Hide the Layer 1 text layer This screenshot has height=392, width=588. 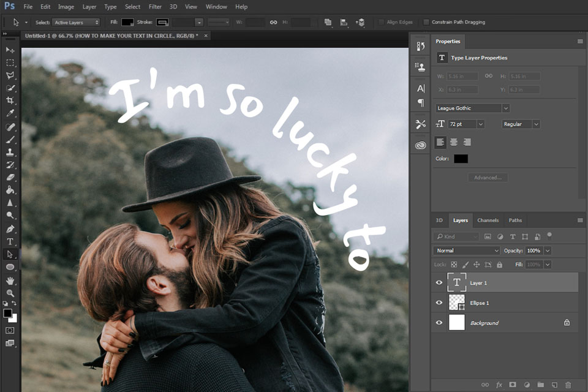tap(439, 283)
